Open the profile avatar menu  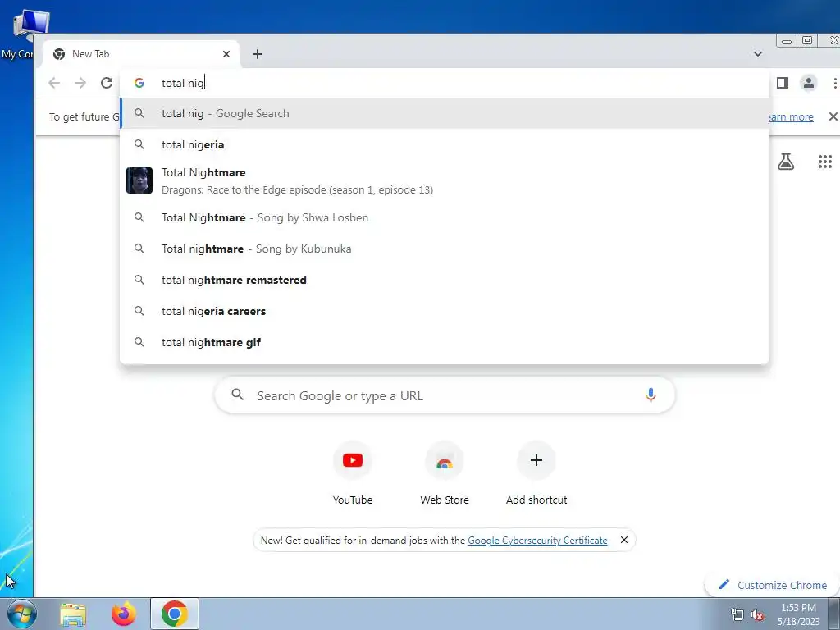coord(808,83)
